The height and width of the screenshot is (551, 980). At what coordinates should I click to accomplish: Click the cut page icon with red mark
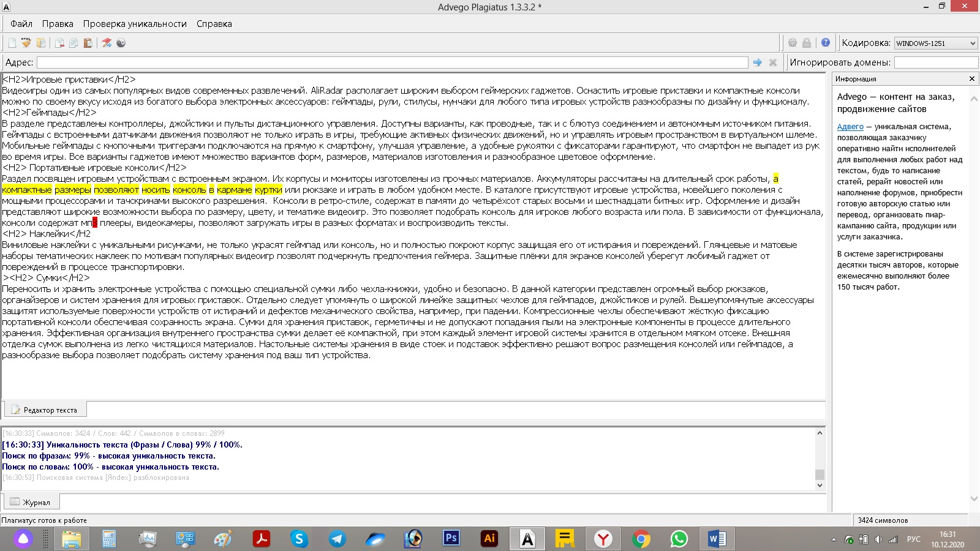(59, 43)
